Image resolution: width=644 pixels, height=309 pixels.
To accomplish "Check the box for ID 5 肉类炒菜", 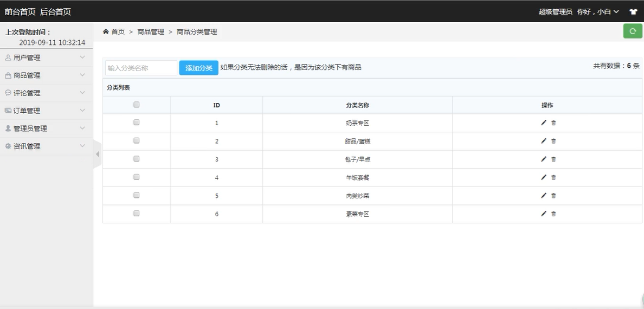I will (x=137, y=195).
